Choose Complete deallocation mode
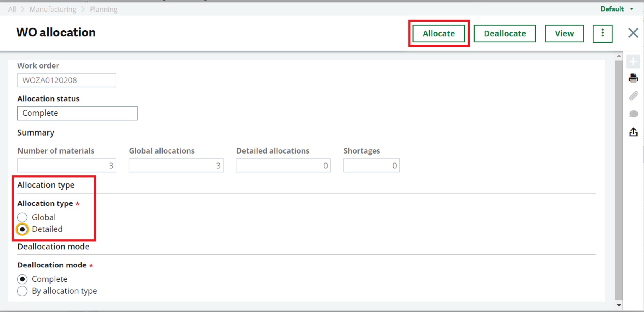The image size is (644, 312). coord(22,279)
